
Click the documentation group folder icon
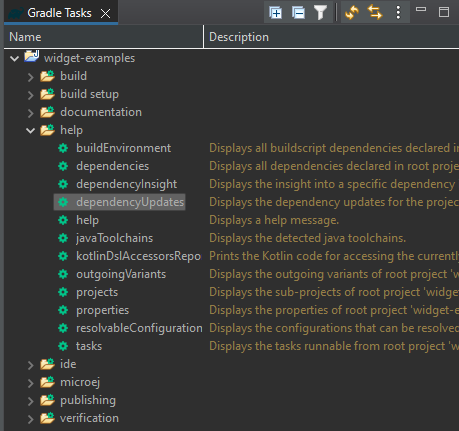(x=47, y=112)
